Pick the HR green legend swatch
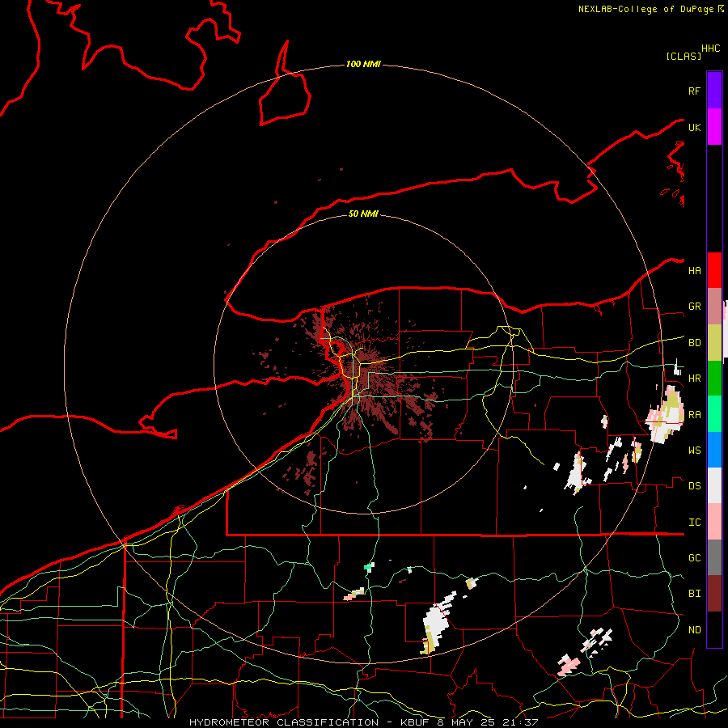The height and width of the screenshot is (728, 728). 714,379
